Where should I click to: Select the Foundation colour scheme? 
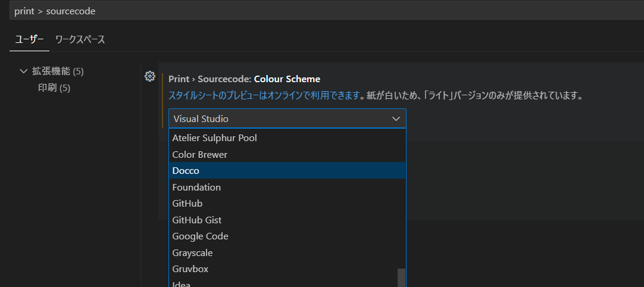287,187
